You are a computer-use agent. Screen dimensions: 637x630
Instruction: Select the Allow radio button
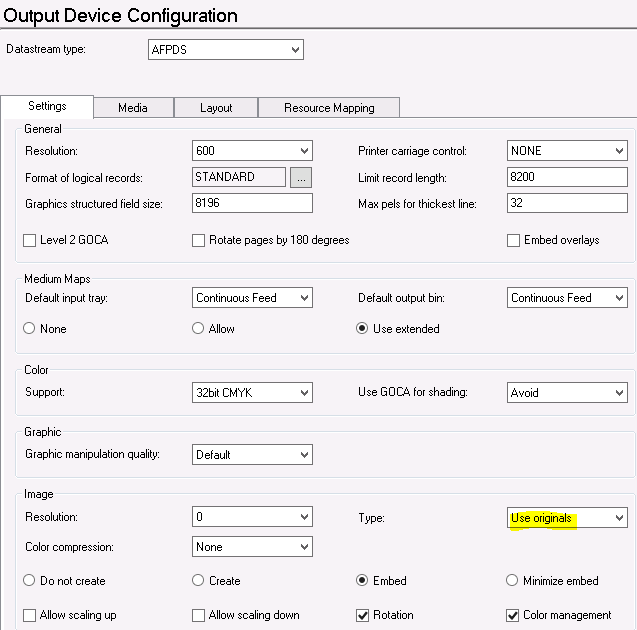click(198, 328)
